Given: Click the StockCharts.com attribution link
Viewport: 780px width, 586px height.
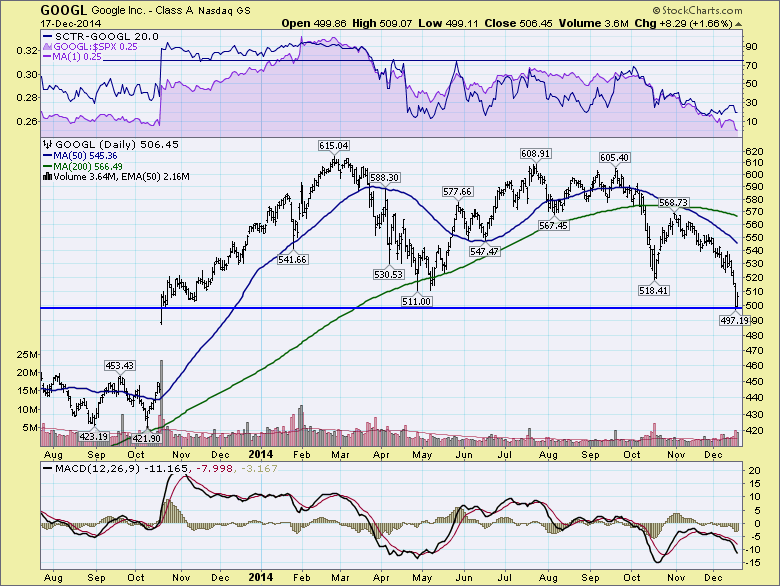Looking at the screenshot, I should click(x=697, y=10).
